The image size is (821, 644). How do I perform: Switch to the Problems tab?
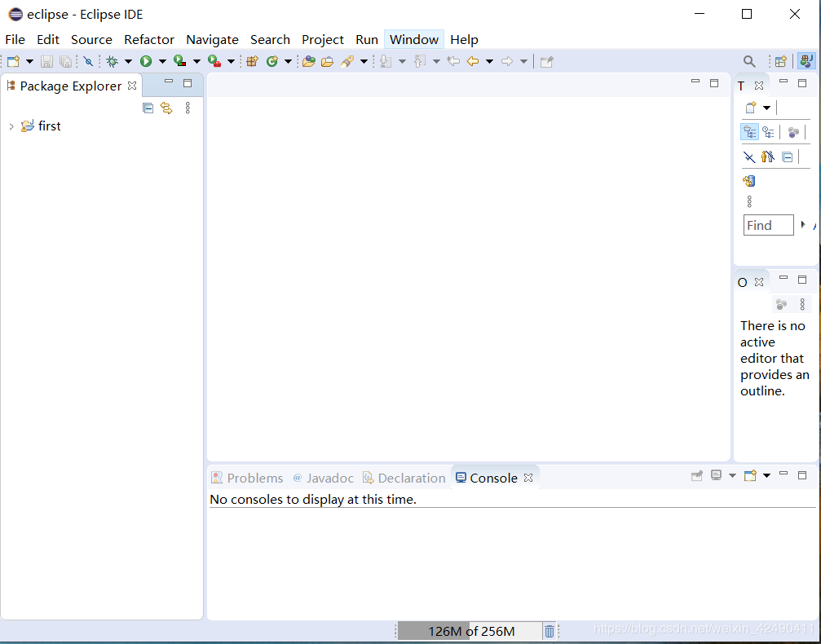pyautogui.click(x=247, y=478)
